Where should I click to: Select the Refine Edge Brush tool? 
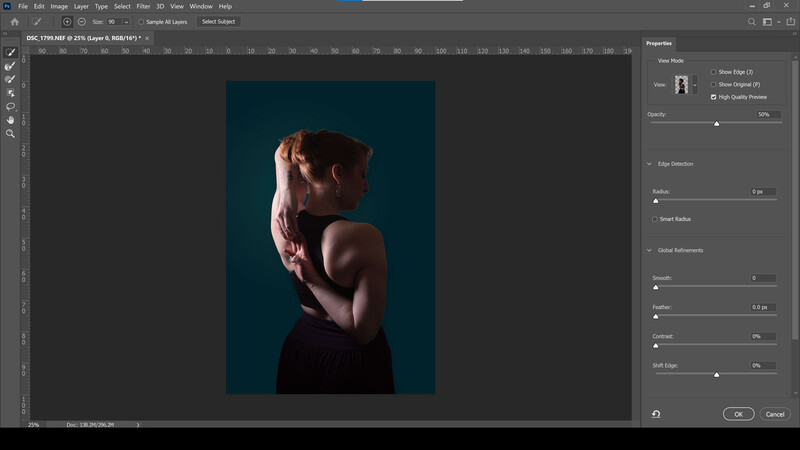point(10,66)
